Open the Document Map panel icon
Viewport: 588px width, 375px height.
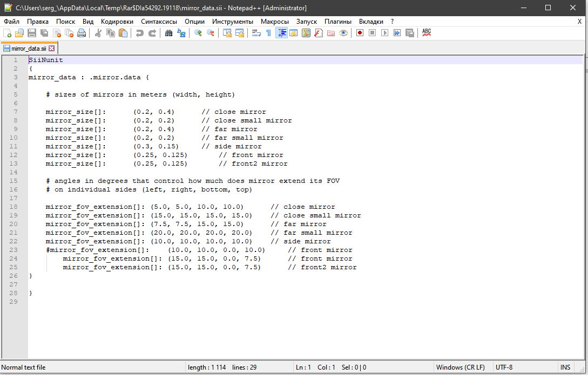tap(306, 33)
